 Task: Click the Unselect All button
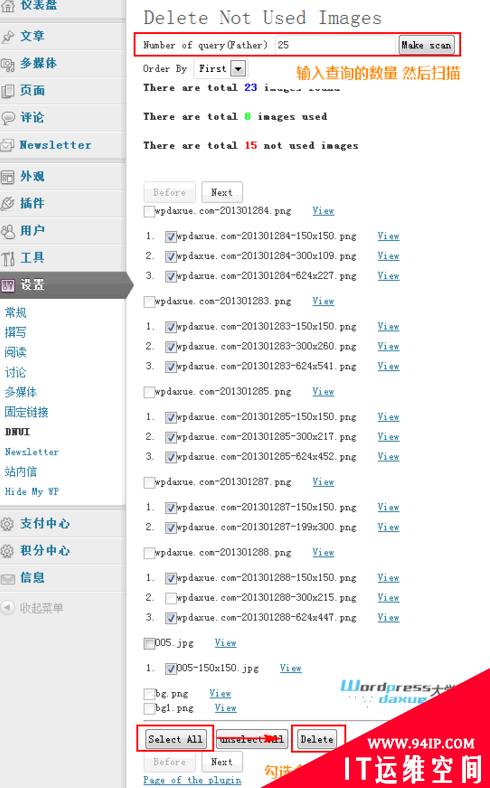(x=252, y=740)
